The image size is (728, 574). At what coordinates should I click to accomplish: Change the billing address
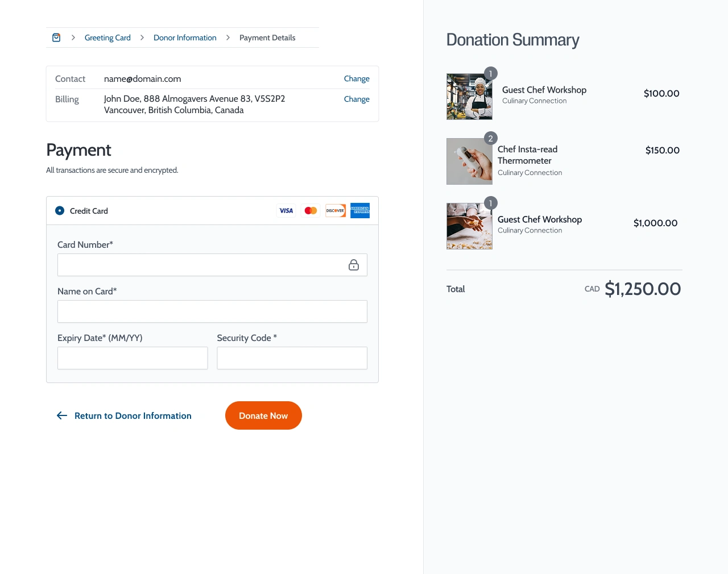tap(357, 99)
